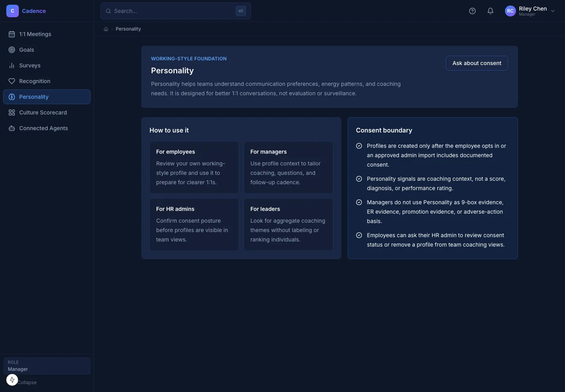The height and width of the screenshot is (392, 565).
Task: Focus the Search input field
Action: pos(176,11)
